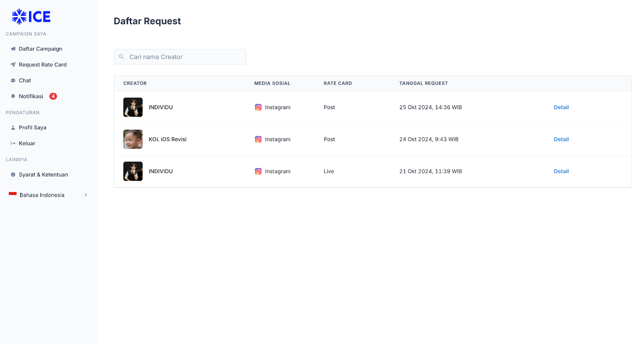The image size is (644, 344).
Task: Click the red notification badge showing 4
Action: click(x=53, y=96)
